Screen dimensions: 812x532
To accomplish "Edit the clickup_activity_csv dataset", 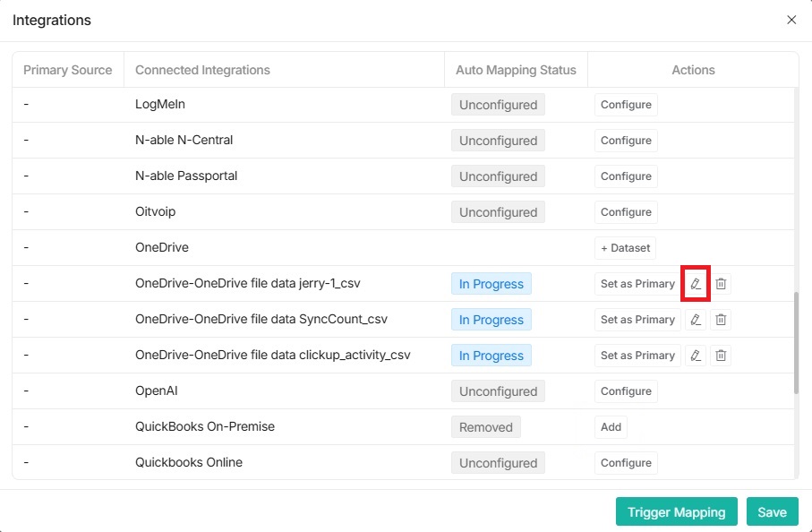I will (x=696, y=356).
